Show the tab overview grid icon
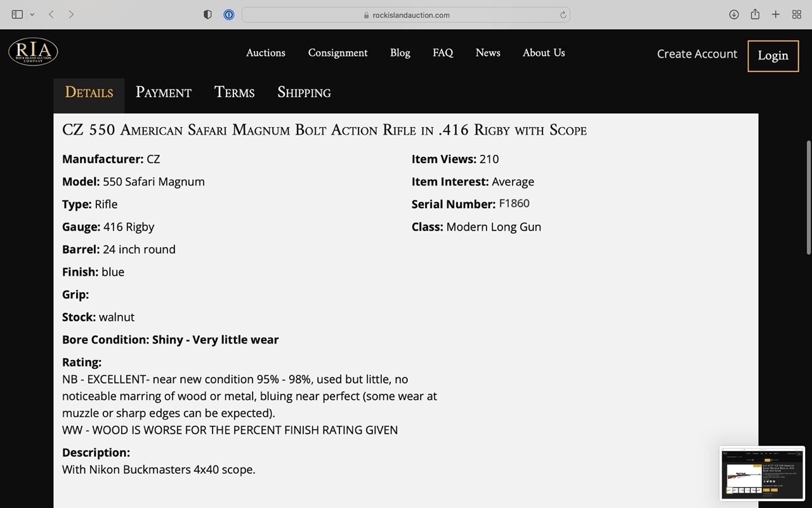Screen dimensions: 812x508 coord(796,15)
